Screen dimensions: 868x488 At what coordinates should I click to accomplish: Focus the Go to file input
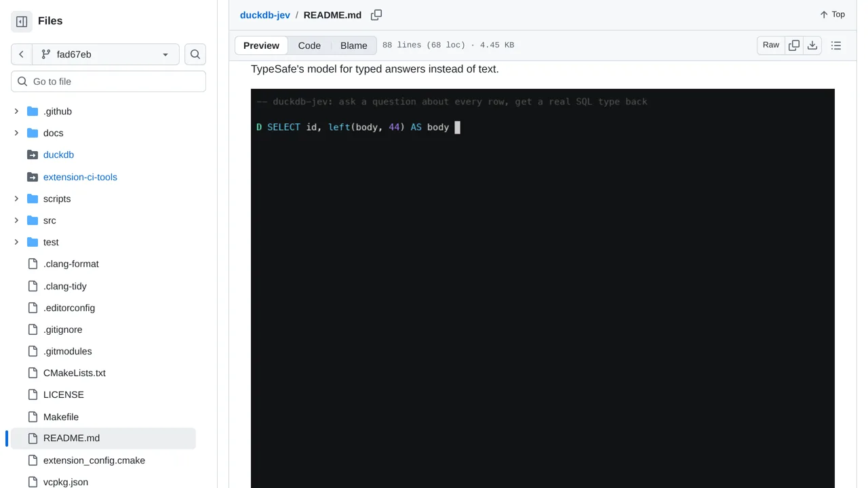[x=108, y=81]
